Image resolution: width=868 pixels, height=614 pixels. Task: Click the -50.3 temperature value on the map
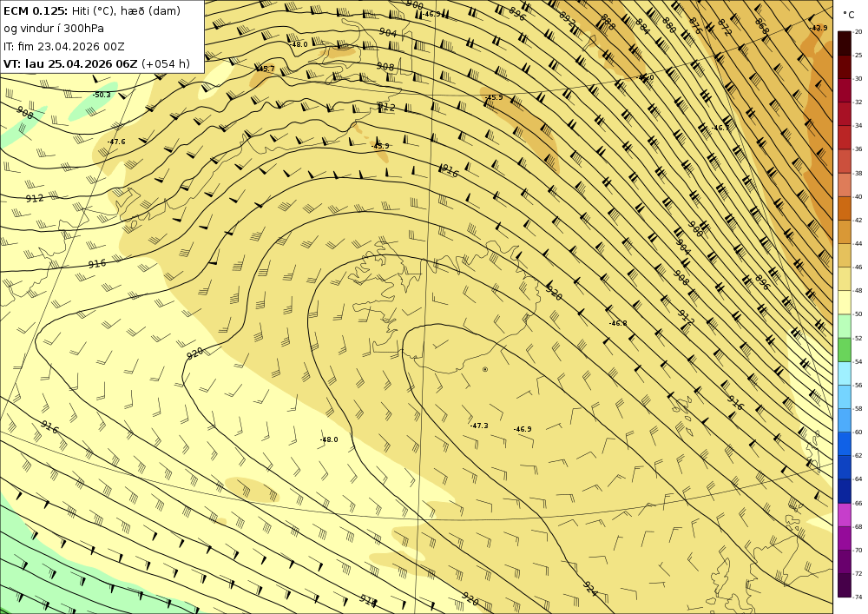[102, 95]
